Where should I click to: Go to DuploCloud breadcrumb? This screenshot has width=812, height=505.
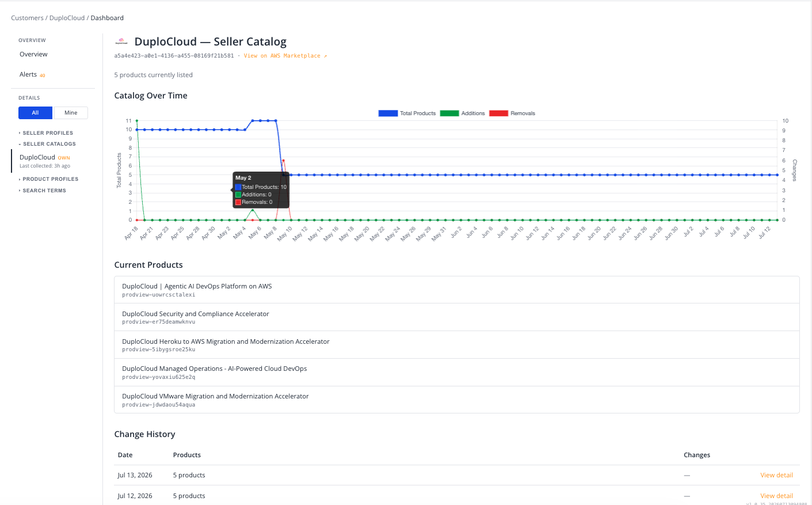click(67, 18)
